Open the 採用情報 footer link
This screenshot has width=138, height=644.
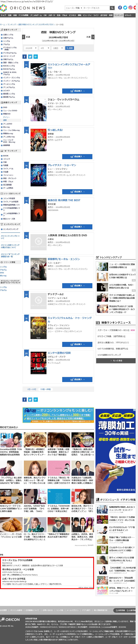pyautogui.click(x=120, y=610)
